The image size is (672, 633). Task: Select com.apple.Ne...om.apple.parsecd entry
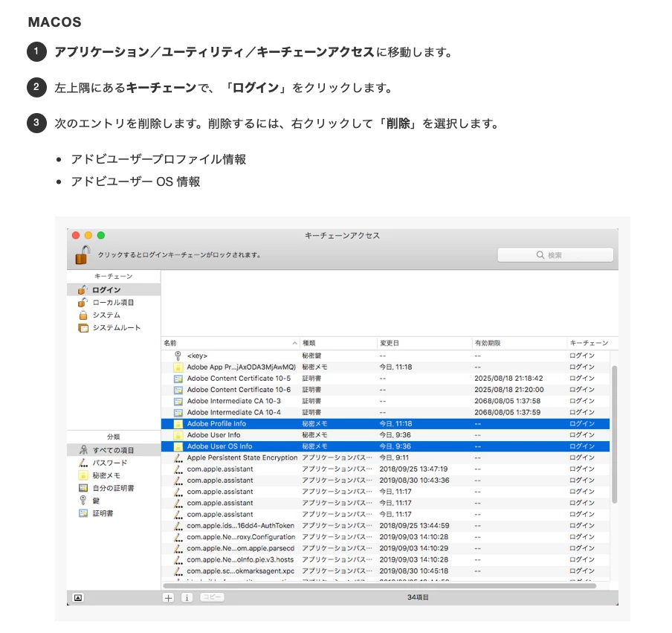tap(385, 548)
